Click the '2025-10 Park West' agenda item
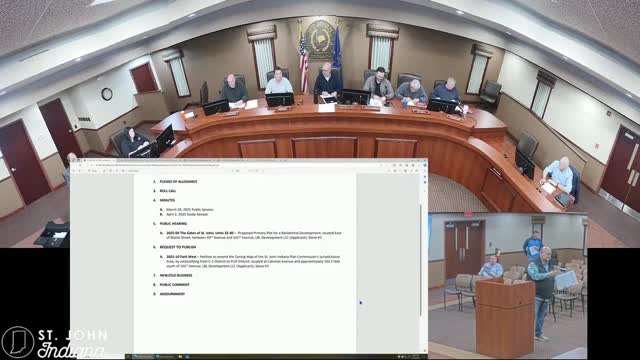This screenshot has width=640, height=360. pos(253,261)
